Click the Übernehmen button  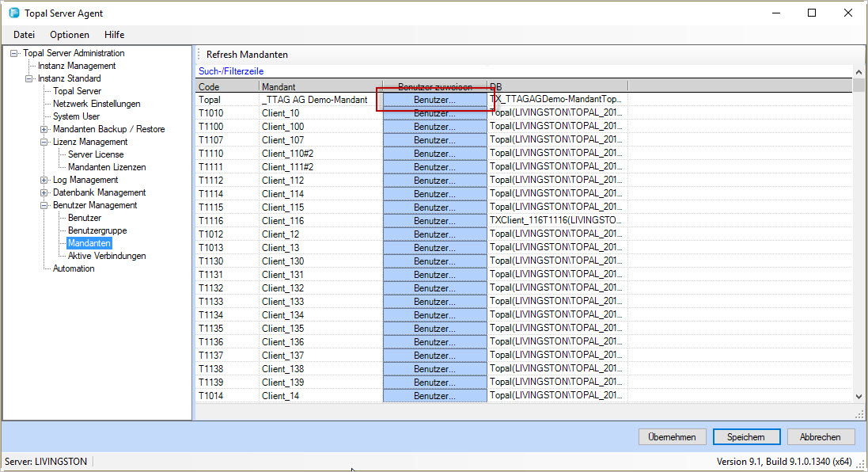[x=672, y=437]
